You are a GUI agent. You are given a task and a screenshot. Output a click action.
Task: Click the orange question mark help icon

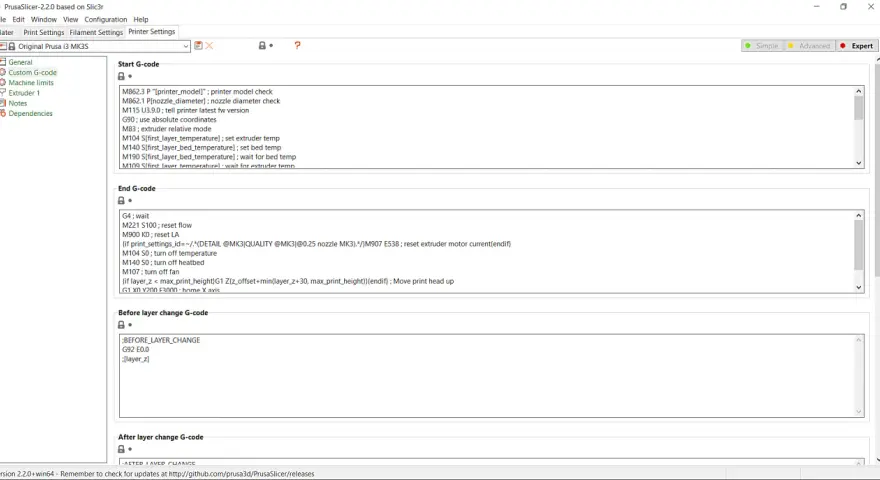[297, 45]
